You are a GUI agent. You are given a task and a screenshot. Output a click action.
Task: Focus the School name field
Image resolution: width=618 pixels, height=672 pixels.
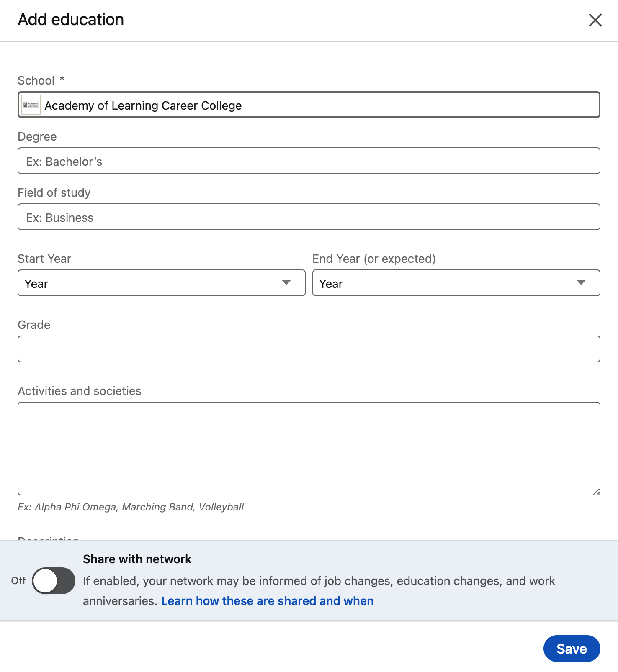pyautogui.click(x=318, y=105)
